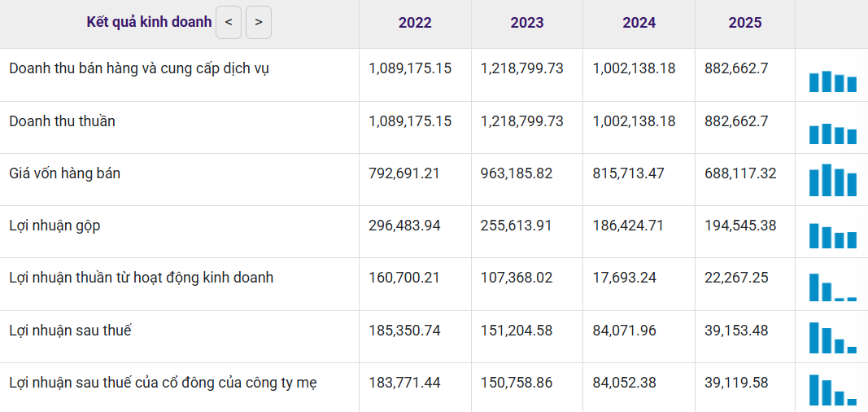Click cell value 296,483.94

[x=404, y=226]
